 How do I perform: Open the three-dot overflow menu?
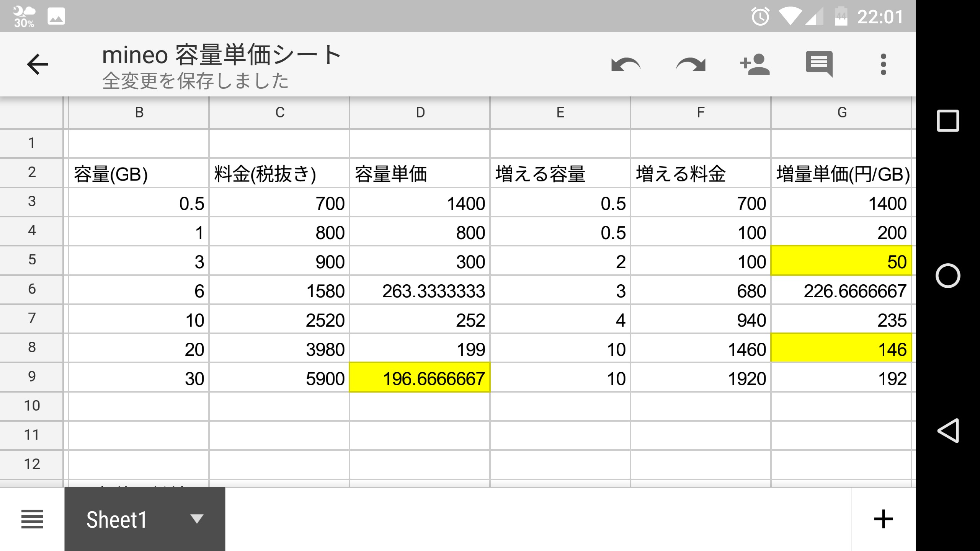pyautogui.click(x=883, y=64)
